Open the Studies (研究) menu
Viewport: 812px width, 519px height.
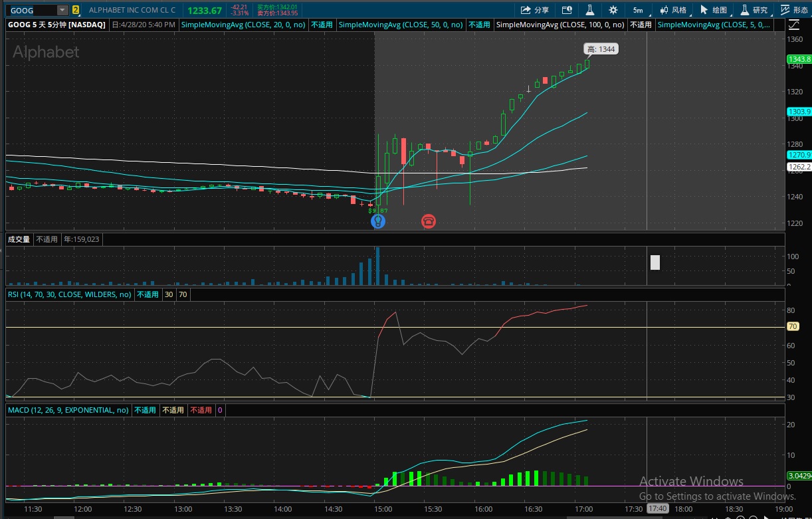pyautogui.click(x=754, y=10)
